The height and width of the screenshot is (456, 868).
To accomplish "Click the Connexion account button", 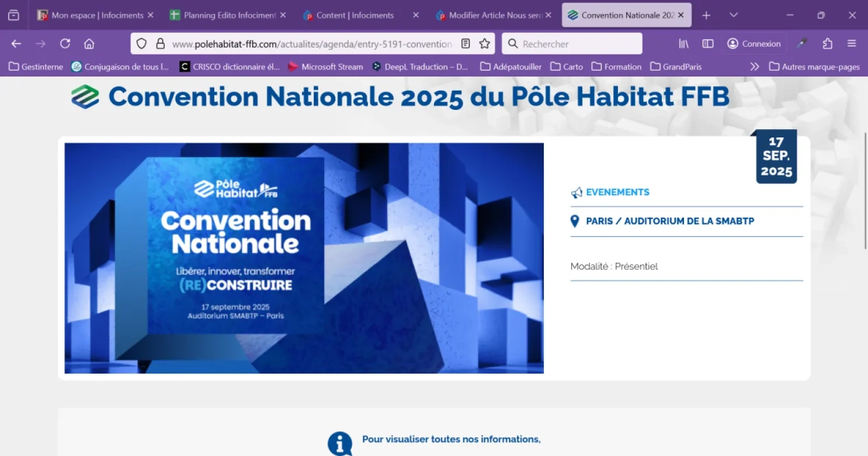I will 754,44.
